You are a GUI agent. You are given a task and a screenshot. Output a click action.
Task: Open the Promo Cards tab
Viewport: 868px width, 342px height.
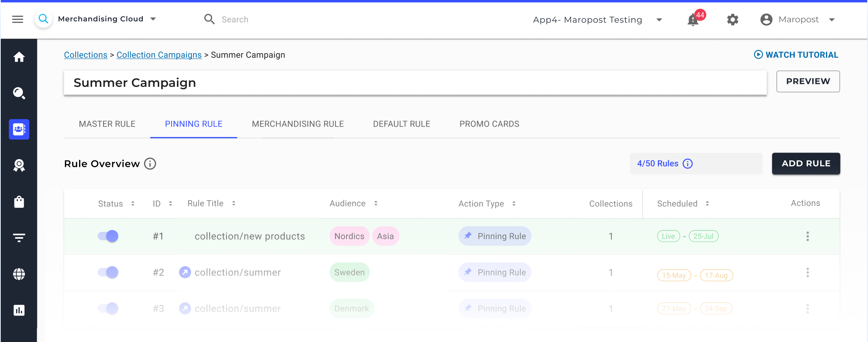click(x=489, y=124)
